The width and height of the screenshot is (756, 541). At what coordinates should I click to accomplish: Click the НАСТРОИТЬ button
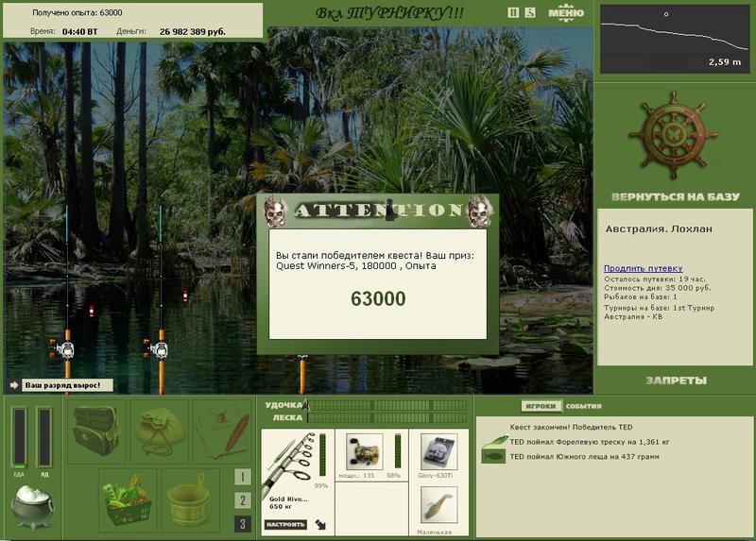[x=285, y=524]
